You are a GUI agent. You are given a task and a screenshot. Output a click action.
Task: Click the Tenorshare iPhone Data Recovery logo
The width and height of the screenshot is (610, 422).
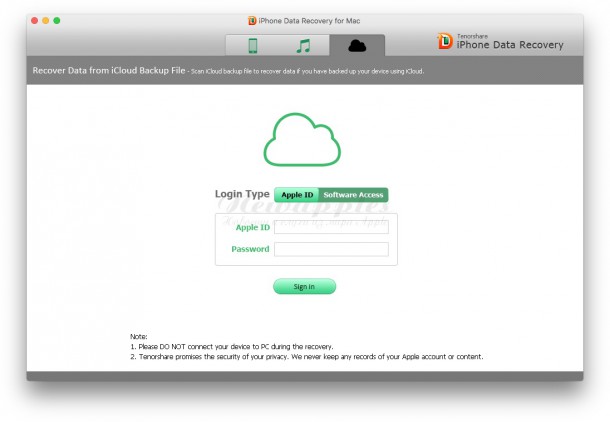(500, 42)
